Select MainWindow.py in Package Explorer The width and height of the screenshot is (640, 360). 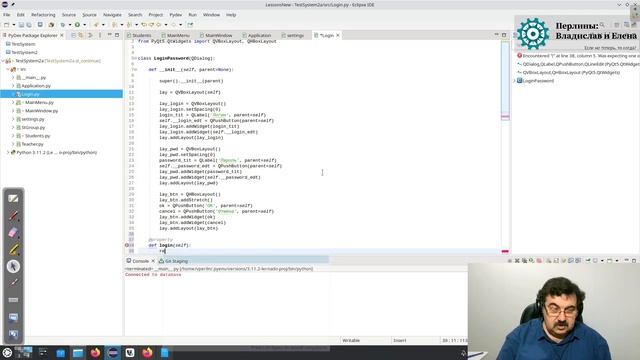(x=41, y=111)
